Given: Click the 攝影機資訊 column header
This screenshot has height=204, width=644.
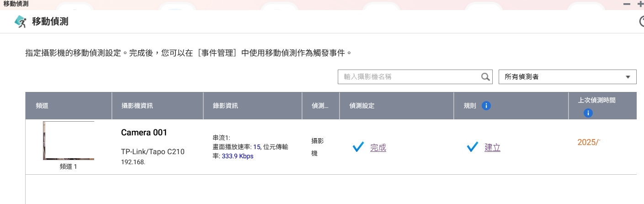Looking at the screenshot, I should (137, 106).
